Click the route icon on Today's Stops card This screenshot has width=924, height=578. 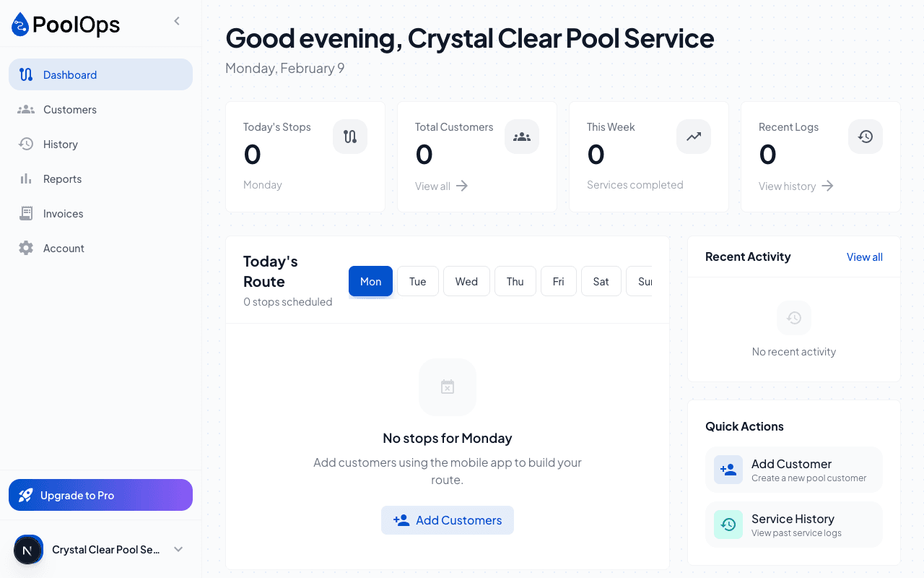point(349,136)
